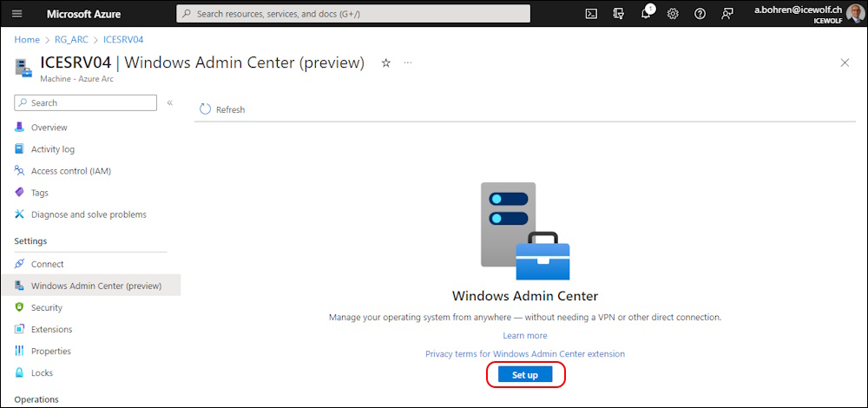868x408 pixels.
Task: Open portal settings gear
Action: [673, 14]
